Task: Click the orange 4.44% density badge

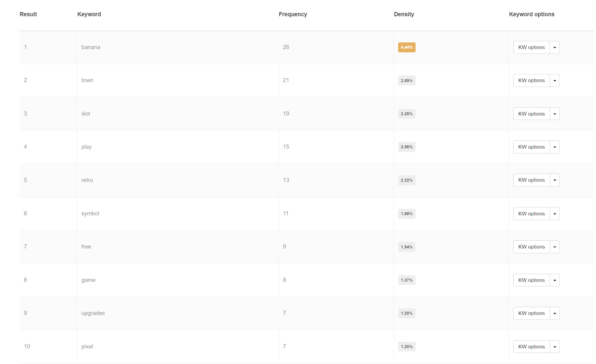Action: 406,47
